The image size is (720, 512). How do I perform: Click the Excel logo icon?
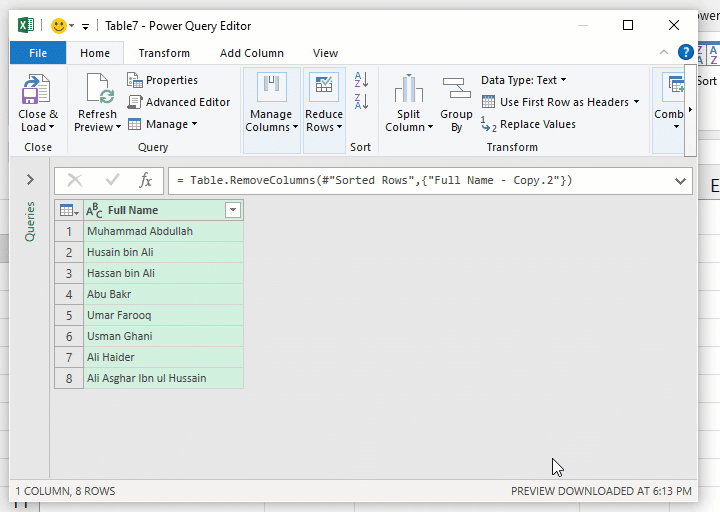pos(26,25)
